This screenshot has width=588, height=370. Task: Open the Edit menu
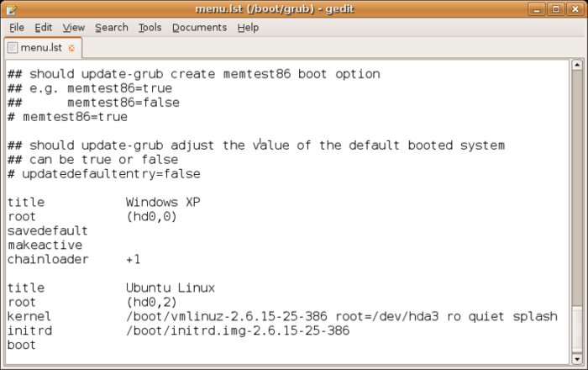(43, 28)
